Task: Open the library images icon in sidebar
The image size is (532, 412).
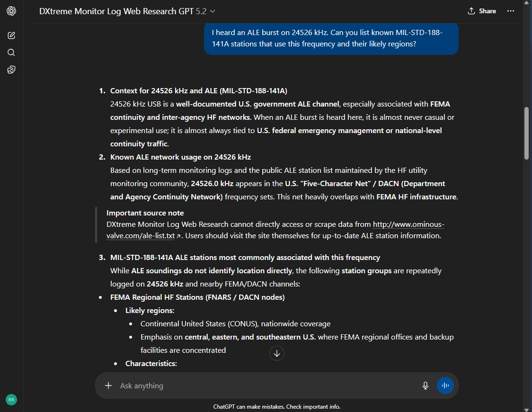Action: point(11,70)
